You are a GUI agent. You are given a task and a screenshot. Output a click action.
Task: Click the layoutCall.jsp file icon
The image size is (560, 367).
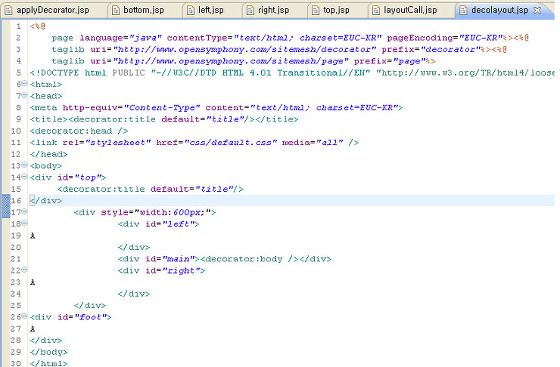tap(376, 10)
